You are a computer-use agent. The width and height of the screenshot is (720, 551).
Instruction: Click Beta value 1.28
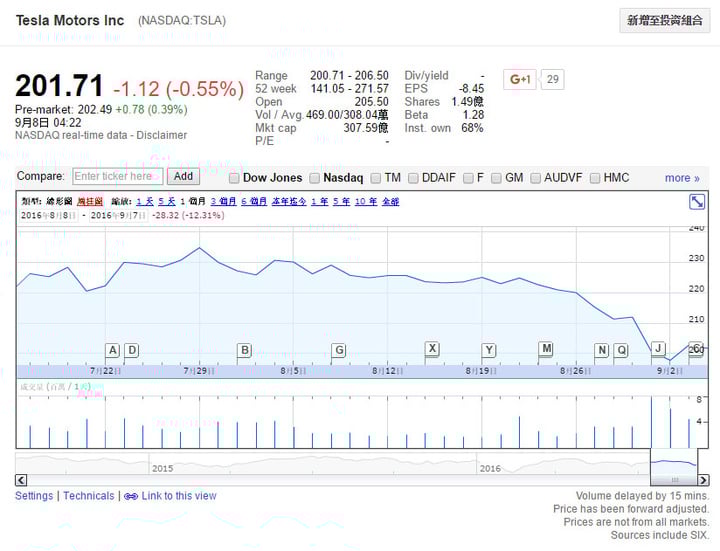pos(473,115)
